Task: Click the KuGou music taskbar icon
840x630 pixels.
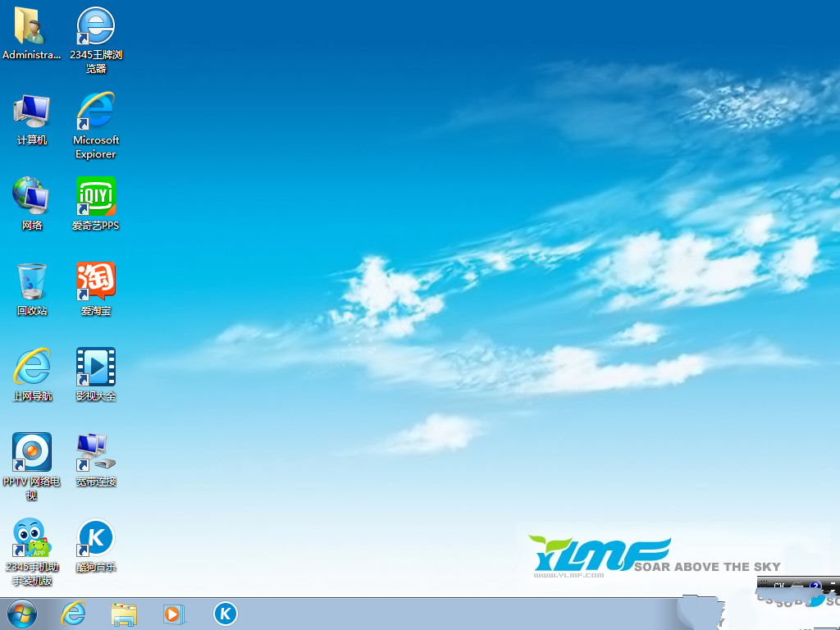Action: pos(225,614)
